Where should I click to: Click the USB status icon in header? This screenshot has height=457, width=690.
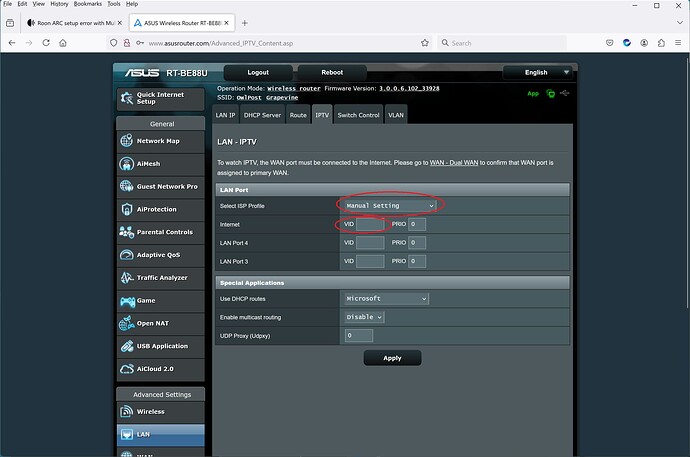point(565,93)
